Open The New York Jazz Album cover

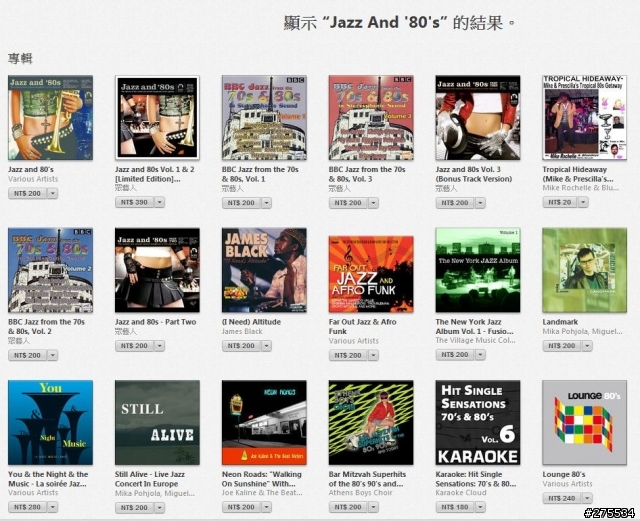coord(478,270)
